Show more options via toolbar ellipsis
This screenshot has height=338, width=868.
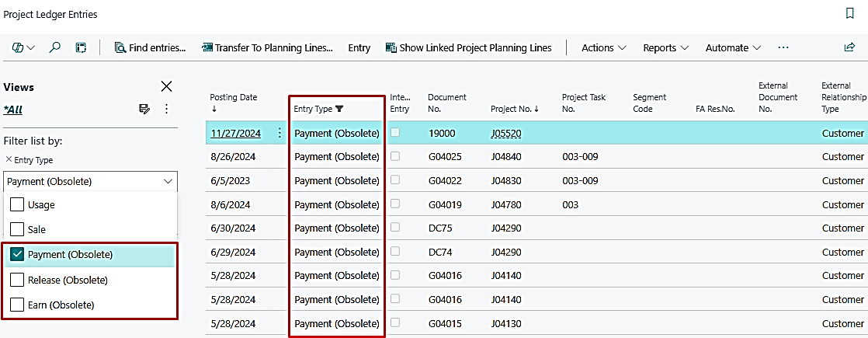[x=783, y=47]
